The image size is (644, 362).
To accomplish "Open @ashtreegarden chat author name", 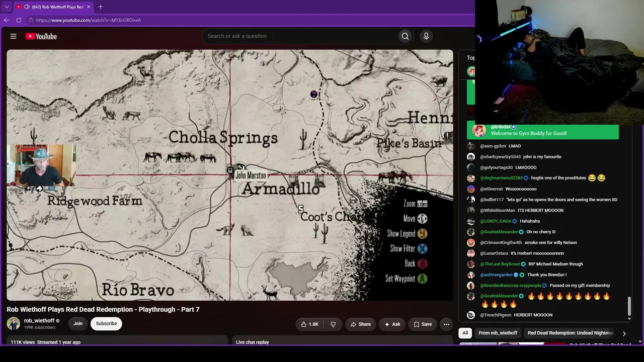I will [x=496, y=275].
